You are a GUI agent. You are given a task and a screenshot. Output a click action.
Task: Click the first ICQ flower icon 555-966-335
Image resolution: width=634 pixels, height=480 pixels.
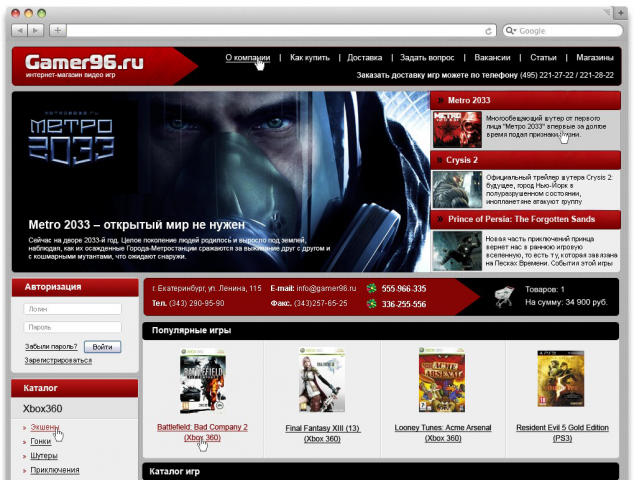point(371,288)
